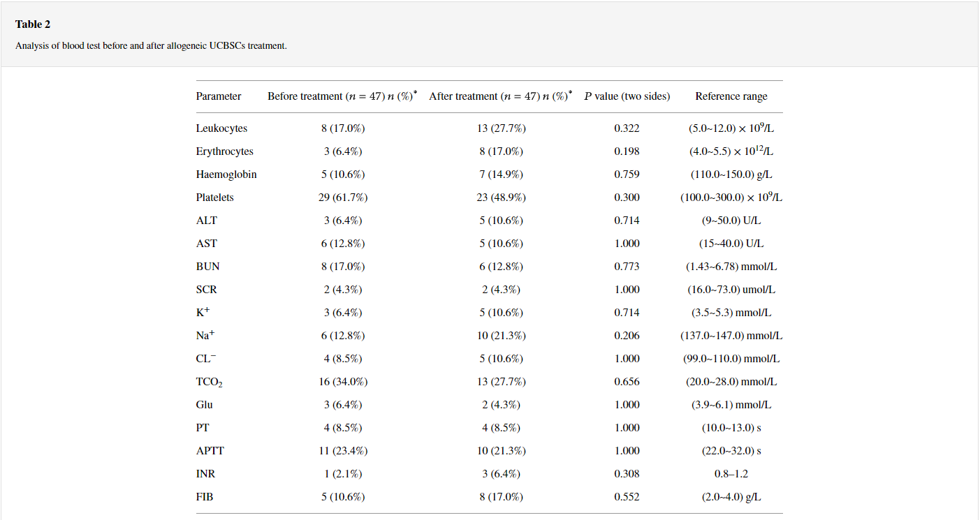This screenshot has height=520, width=980.
Task: Select the SCR reference range cell
Action: pyautogui.click(x=731, y=290)
